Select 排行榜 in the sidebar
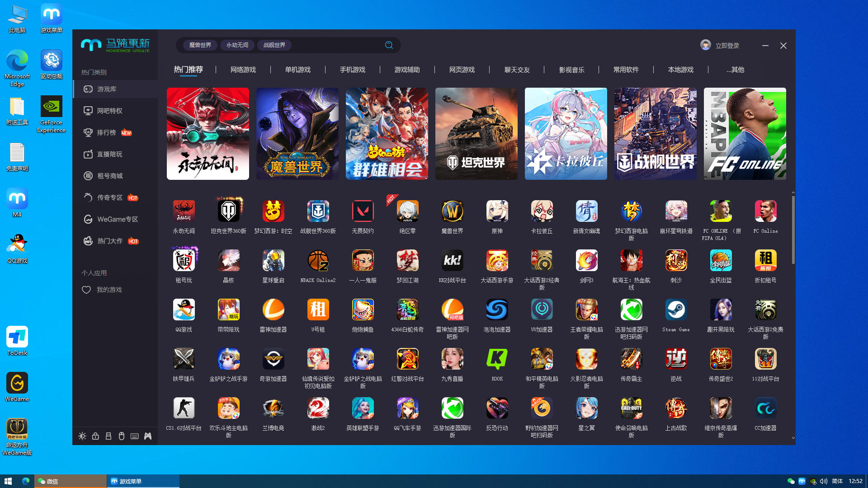 point(107,132)
